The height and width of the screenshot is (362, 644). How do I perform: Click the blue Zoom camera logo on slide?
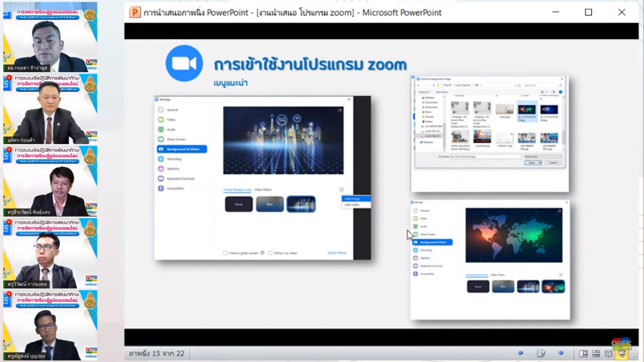click(x=184, y=63)
